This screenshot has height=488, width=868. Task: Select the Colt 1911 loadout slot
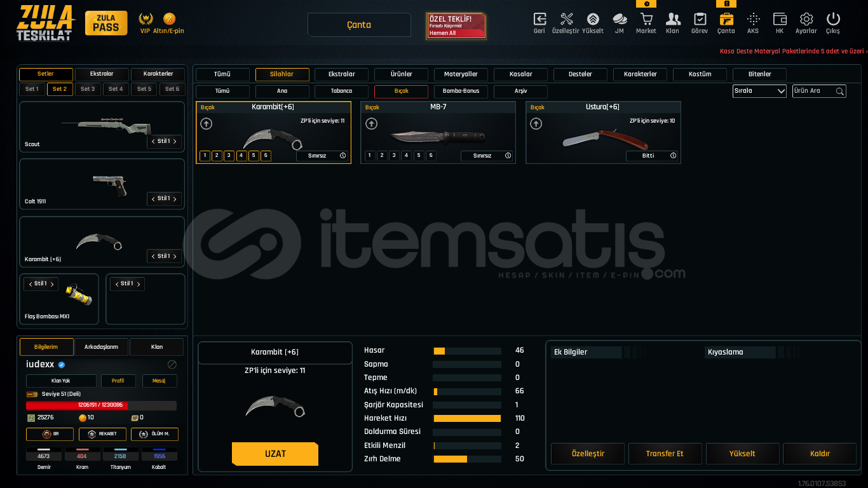(102, 184)
